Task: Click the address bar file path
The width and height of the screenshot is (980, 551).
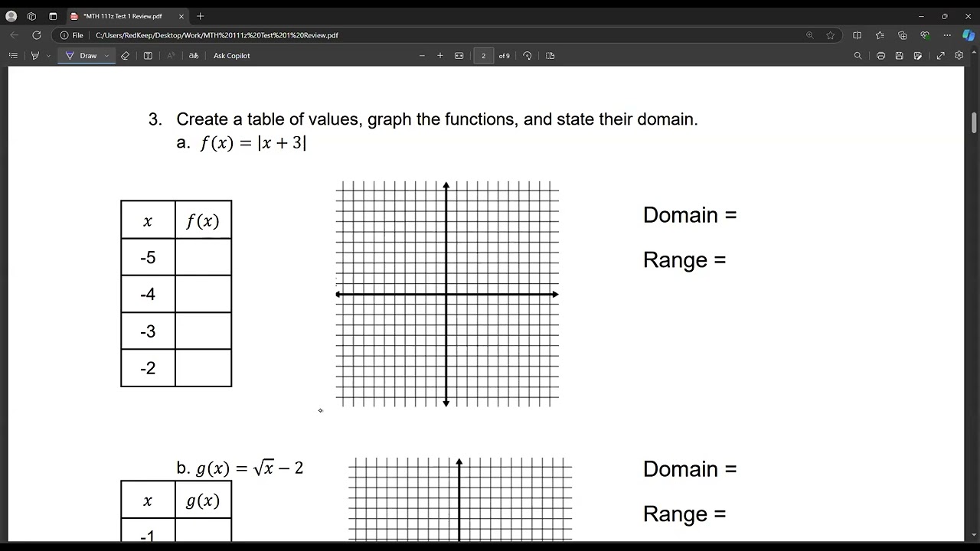Action: [x=217, y=35]
